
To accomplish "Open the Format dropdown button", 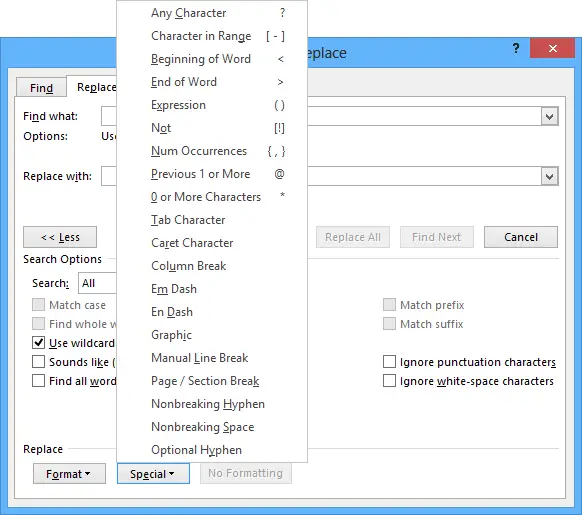I will (x=69, y=473).
